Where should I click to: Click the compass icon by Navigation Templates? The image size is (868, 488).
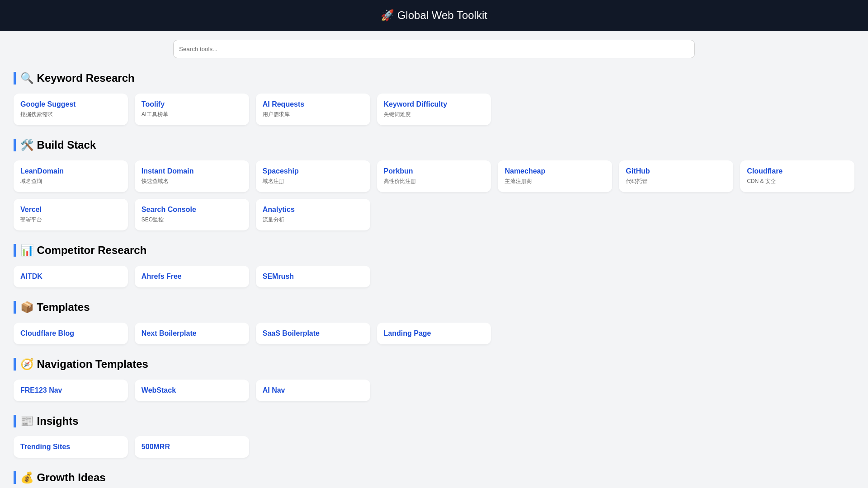pos(27,364)
